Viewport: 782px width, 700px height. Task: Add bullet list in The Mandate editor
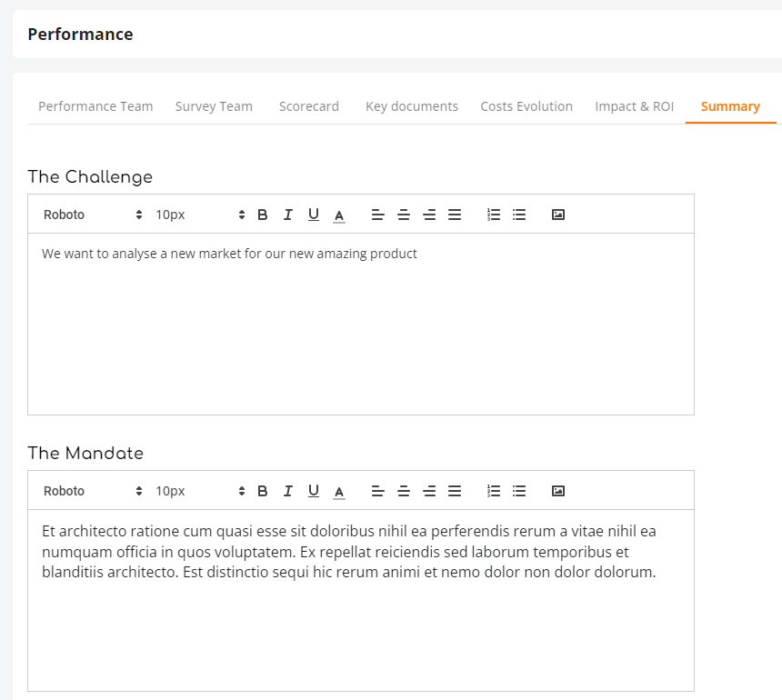(x=519, y=491)
